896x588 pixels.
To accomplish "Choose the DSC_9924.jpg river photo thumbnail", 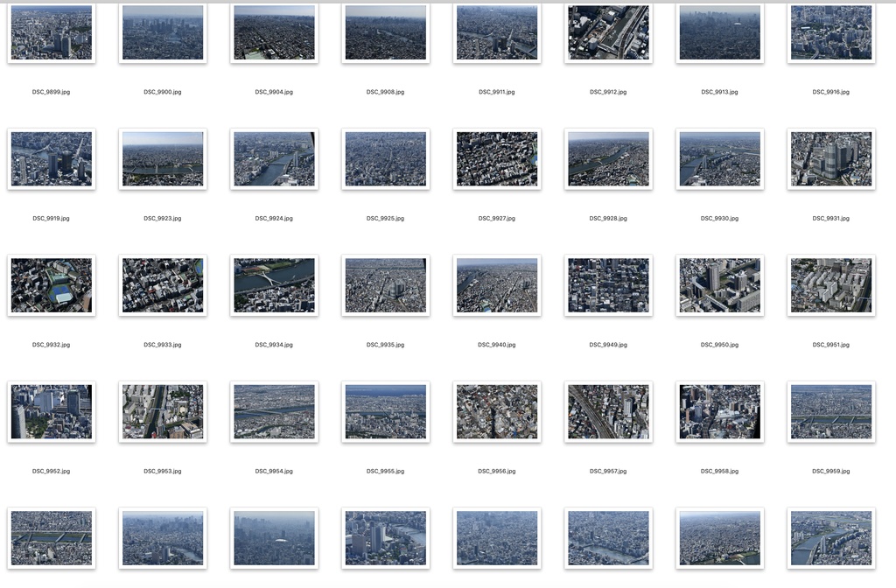I will coord(274,159).
